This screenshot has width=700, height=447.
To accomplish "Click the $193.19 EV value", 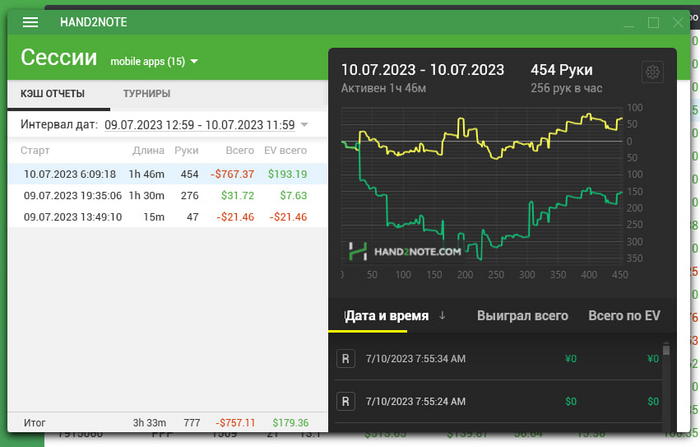I will 288,174.
